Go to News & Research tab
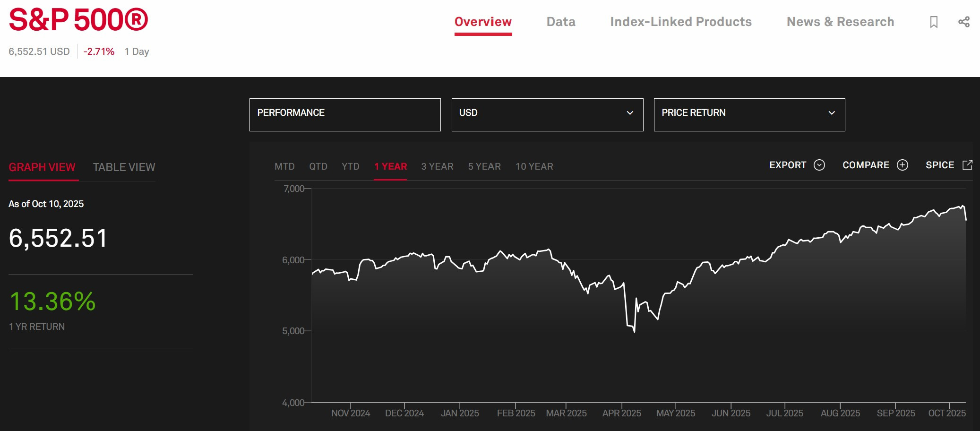 point(840,22)
